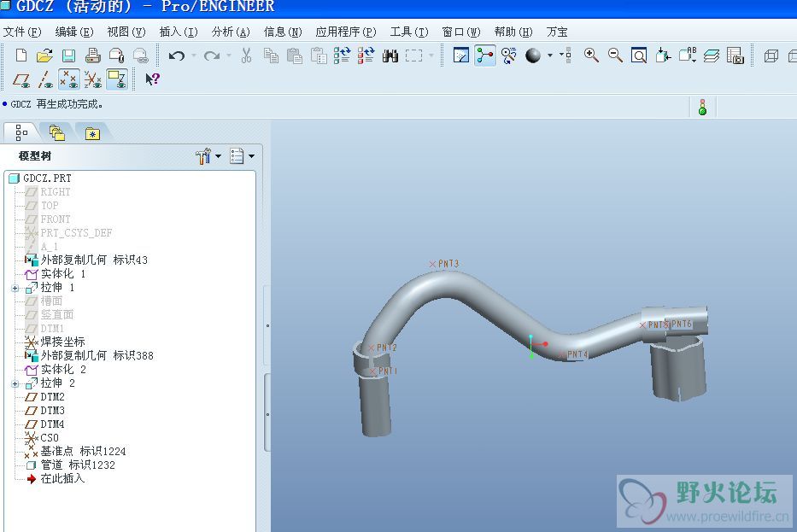
Task: Save the model with the floppy disk icon
Action: click(x=68, y=56)
